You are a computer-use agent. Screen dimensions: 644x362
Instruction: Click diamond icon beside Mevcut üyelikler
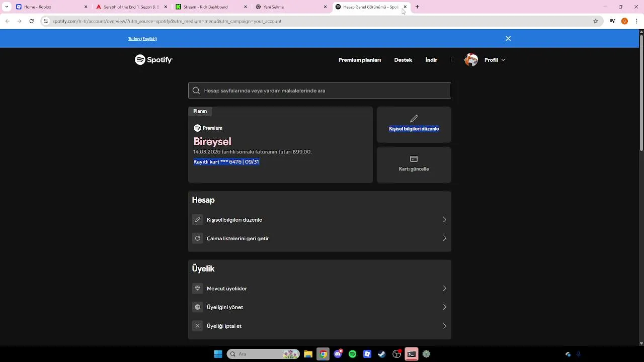click(198, 289)
